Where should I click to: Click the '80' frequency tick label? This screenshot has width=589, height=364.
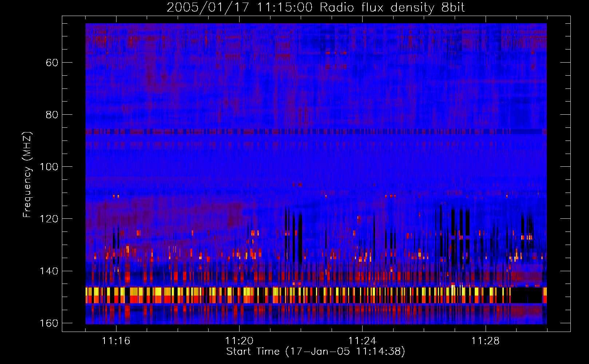[x=52, y=115]
